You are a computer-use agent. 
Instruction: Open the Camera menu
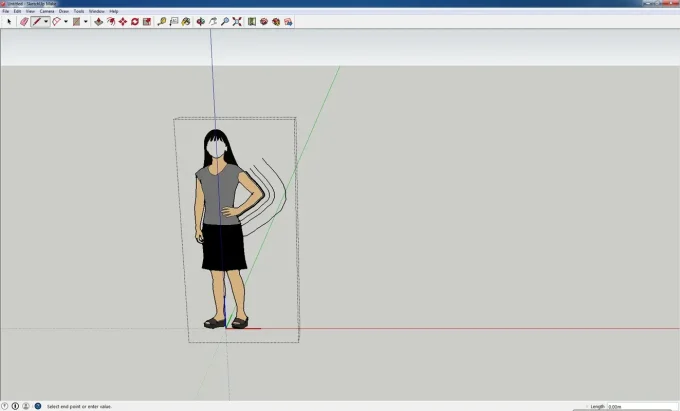[x=47, y=11]
